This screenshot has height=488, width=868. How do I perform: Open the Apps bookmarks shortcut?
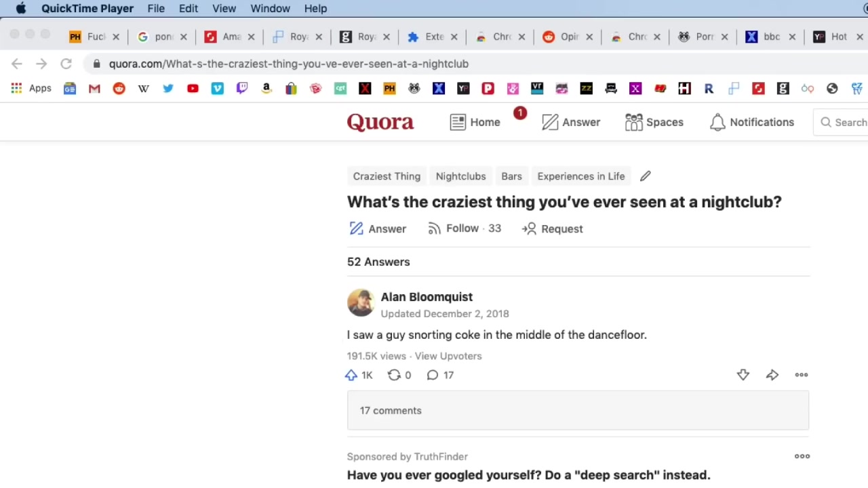click(x=31, y=88)
